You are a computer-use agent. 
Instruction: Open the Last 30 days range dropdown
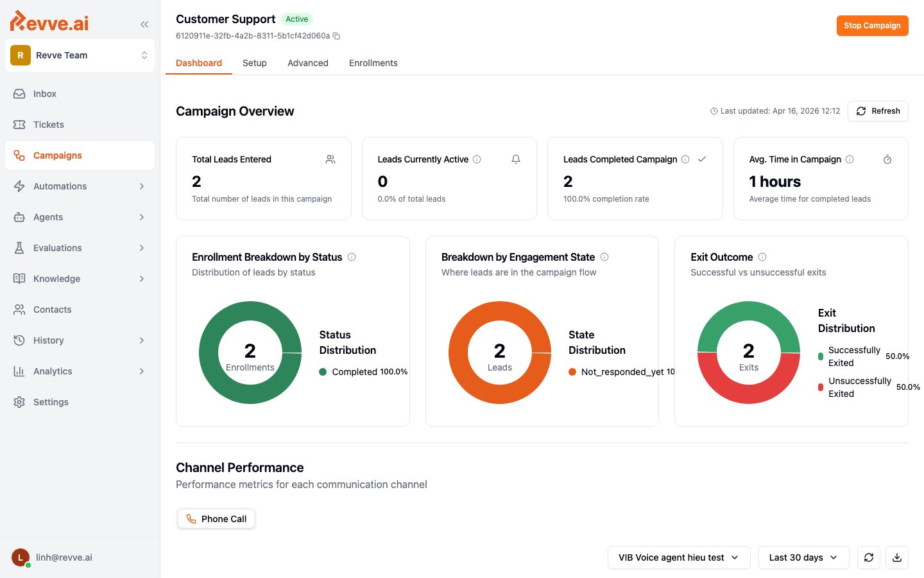(803, 557)
